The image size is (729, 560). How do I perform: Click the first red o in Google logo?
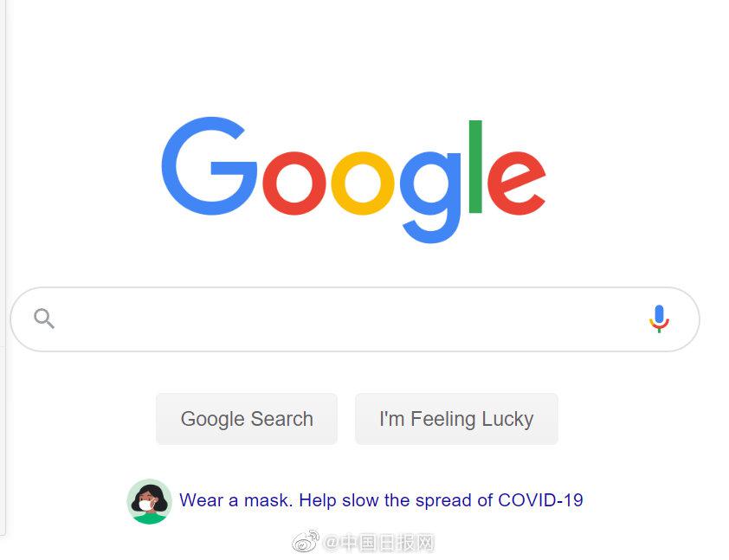click(x=294, y=183)
